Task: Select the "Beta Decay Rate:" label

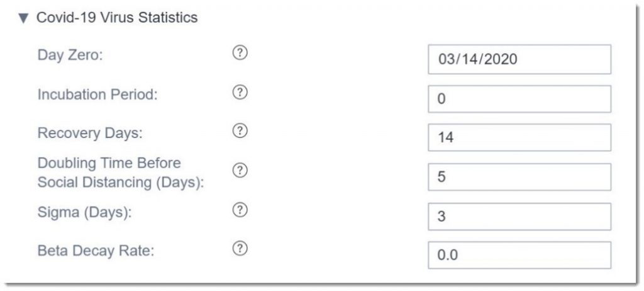Action: coord(96,251)
